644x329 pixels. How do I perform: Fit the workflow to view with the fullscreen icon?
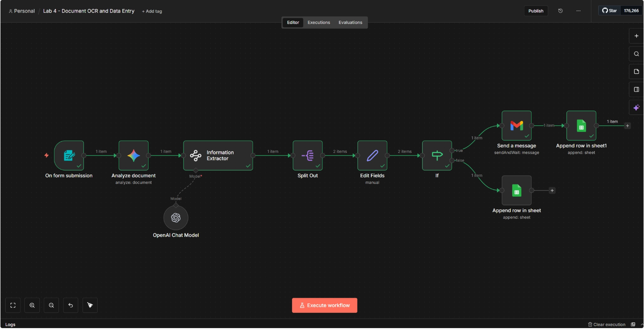pos(13,305)
